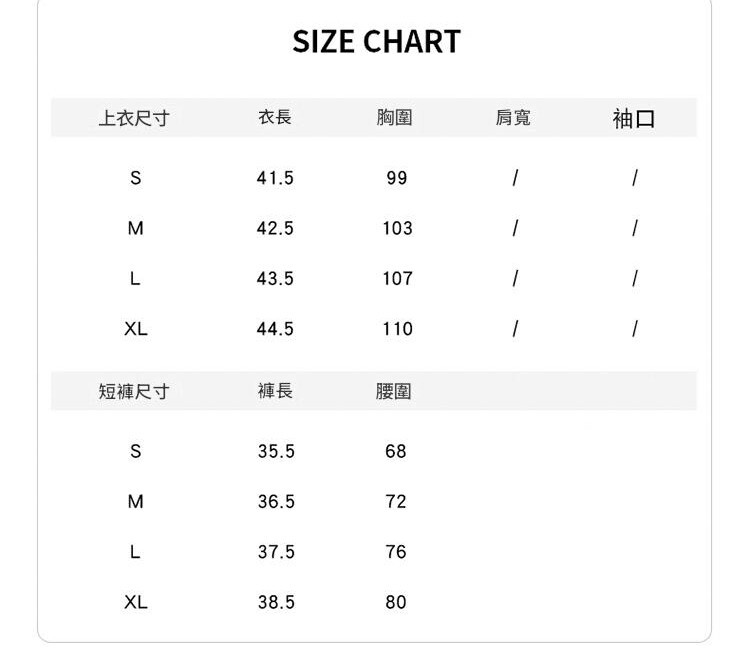Click the 褲長 value 38.5
Viewport: 750px width, 660px height.
[276, 602]
